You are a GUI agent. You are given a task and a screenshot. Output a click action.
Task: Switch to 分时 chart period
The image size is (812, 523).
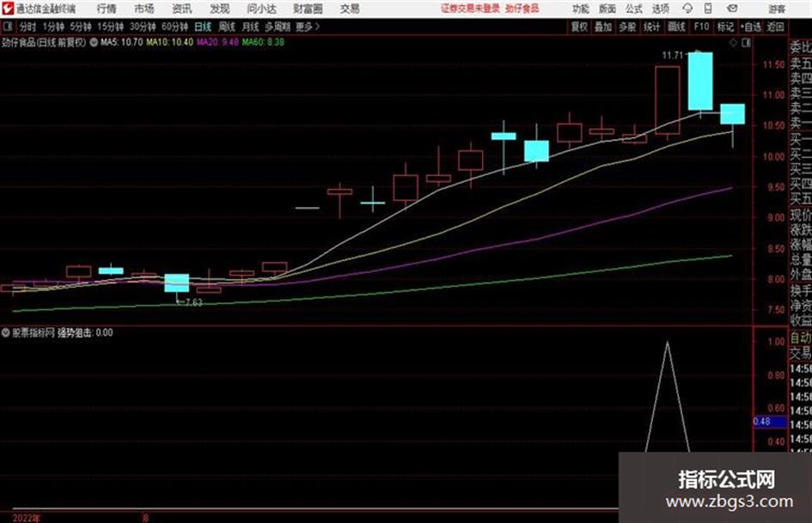tap(27, 27)
